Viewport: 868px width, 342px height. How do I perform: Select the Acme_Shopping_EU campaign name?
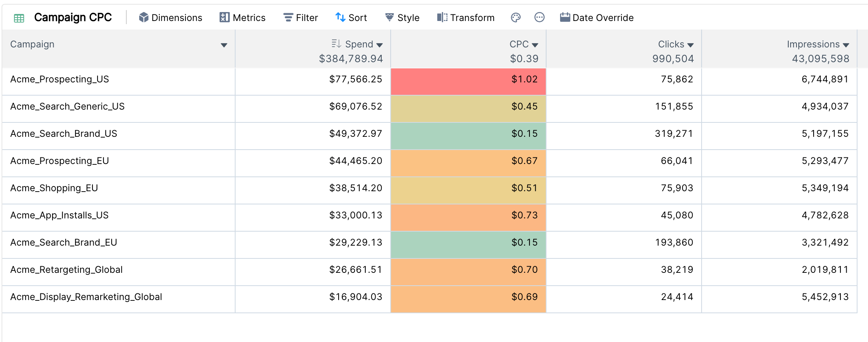[54, 188]
